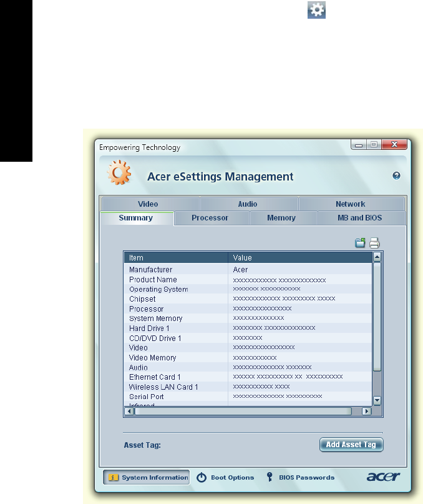Switch to the Audio tab
This screenshot has height=504, width=423.
click(x=249, y=204)
